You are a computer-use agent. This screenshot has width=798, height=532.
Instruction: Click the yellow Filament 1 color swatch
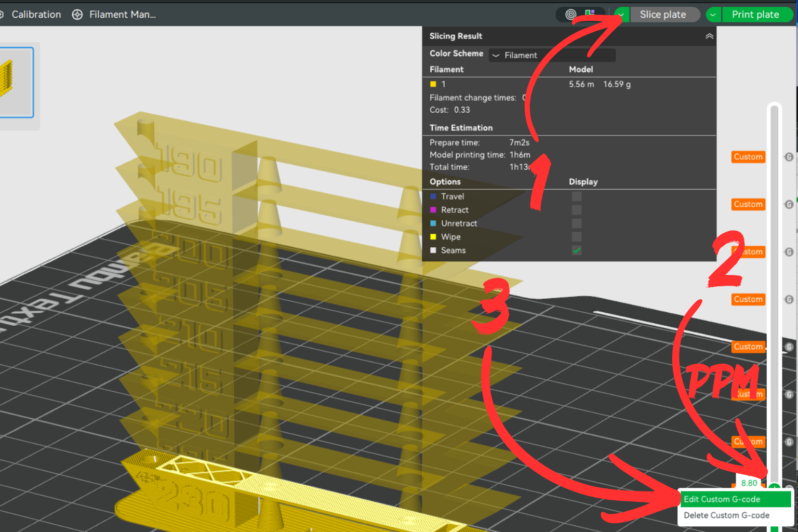[x=433, y=84]
